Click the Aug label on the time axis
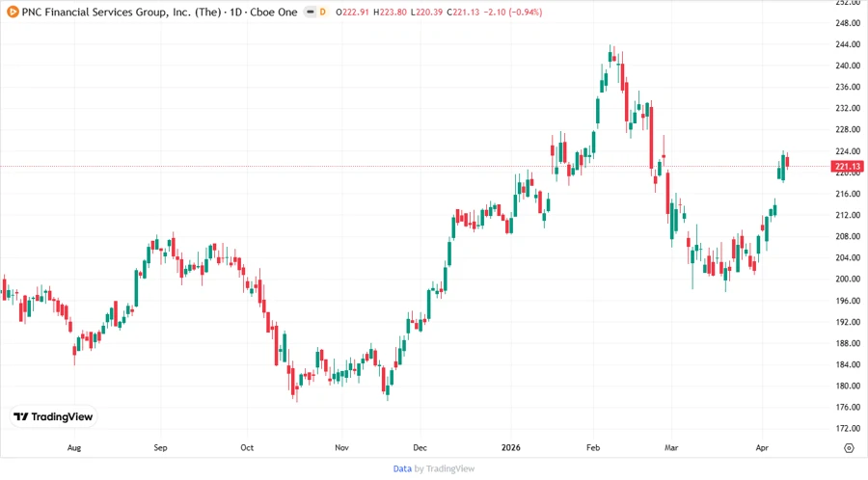 (74, 447)
